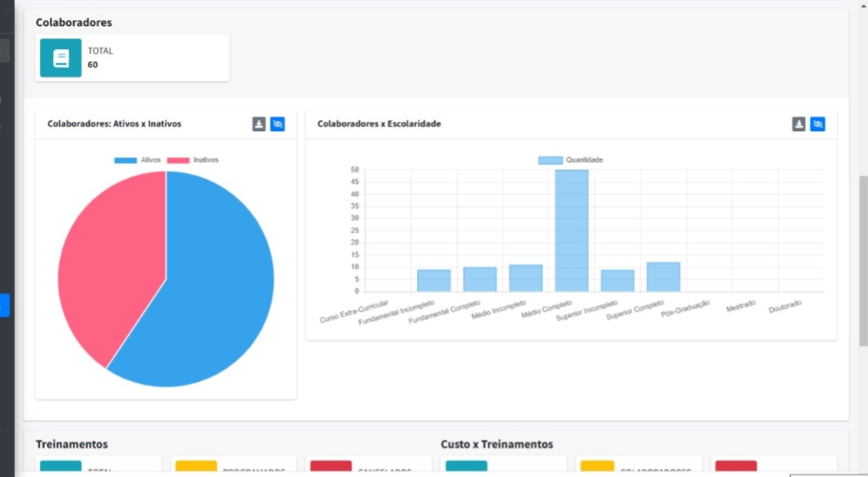Download the Ativos x Inativos chart image

point(258,124)
